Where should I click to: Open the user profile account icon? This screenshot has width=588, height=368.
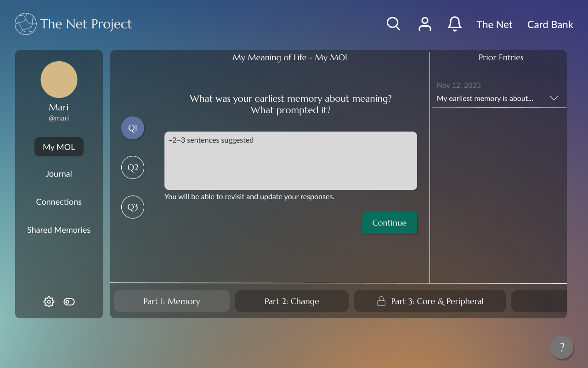click(425, 23)
